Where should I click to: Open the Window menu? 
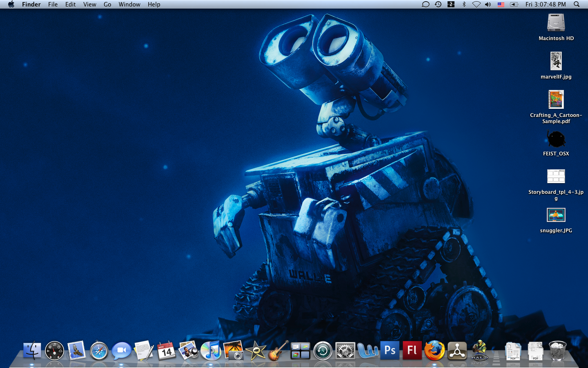(129, 4)
